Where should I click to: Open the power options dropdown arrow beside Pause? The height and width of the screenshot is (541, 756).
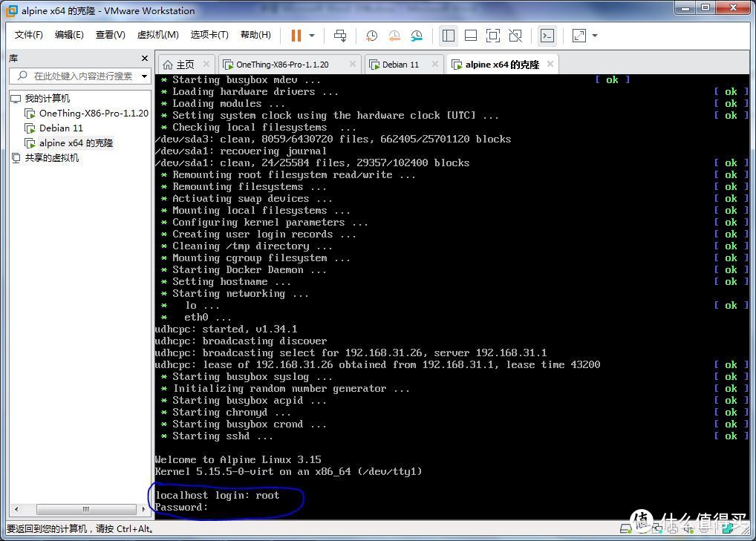point(312,36)
